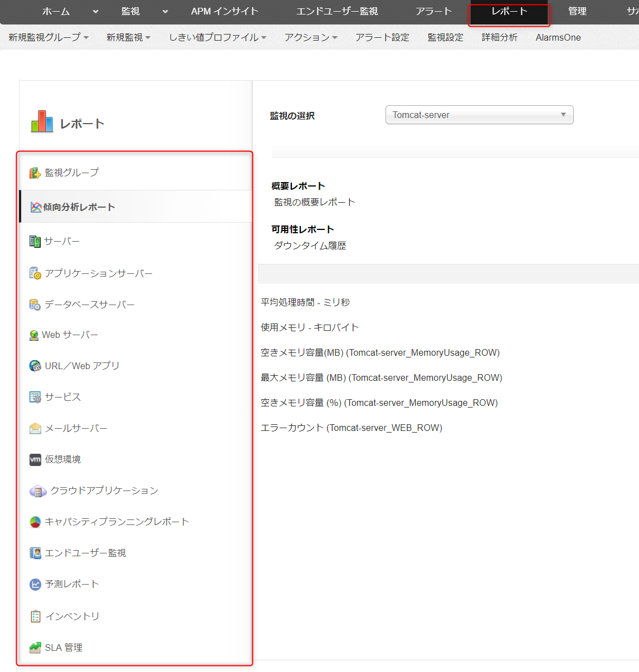Click the 予測レポート icon
Screen dimensions: 639x672
[x=35, y=584]
